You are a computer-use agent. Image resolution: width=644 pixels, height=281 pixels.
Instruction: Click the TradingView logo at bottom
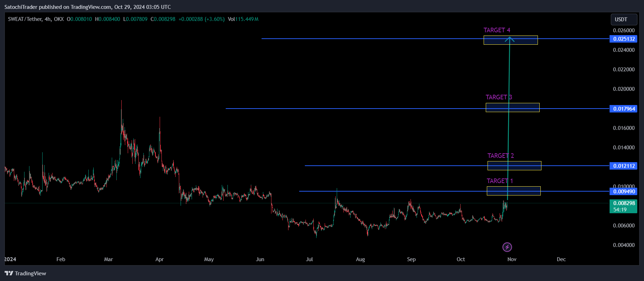click(25, 273)
